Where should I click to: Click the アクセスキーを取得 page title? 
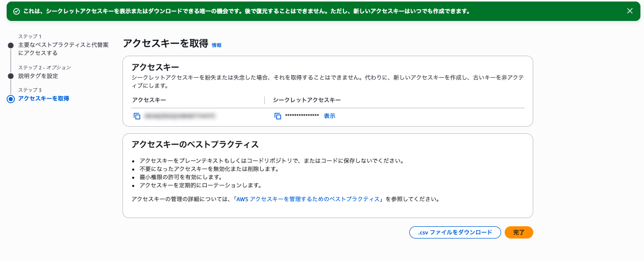pyautogui.click(x=165, y=43)
